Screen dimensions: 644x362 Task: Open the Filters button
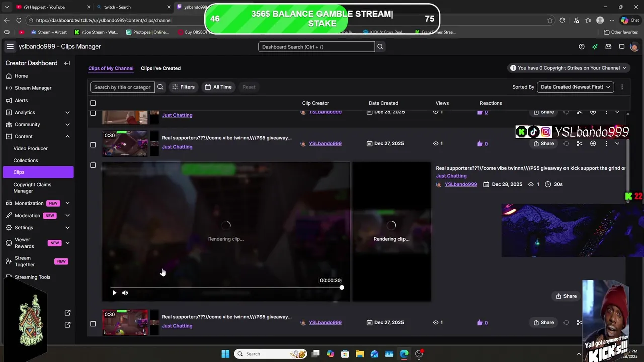tap(183, 87)
